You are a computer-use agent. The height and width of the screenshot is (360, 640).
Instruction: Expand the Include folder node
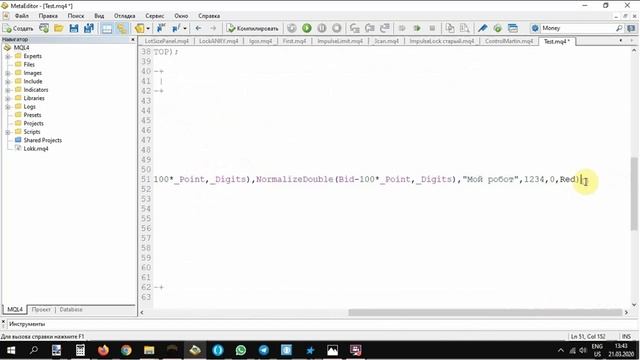[8, 82]
